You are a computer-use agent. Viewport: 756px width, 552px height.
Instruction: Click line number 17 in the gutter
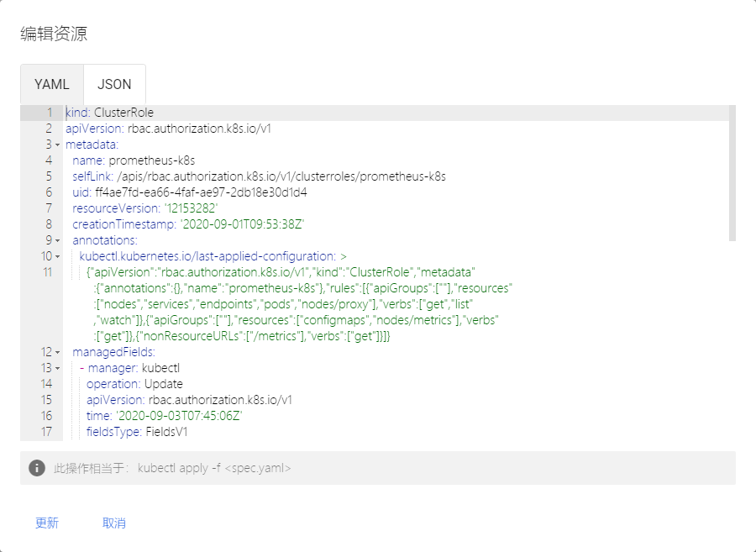point(46,432)
